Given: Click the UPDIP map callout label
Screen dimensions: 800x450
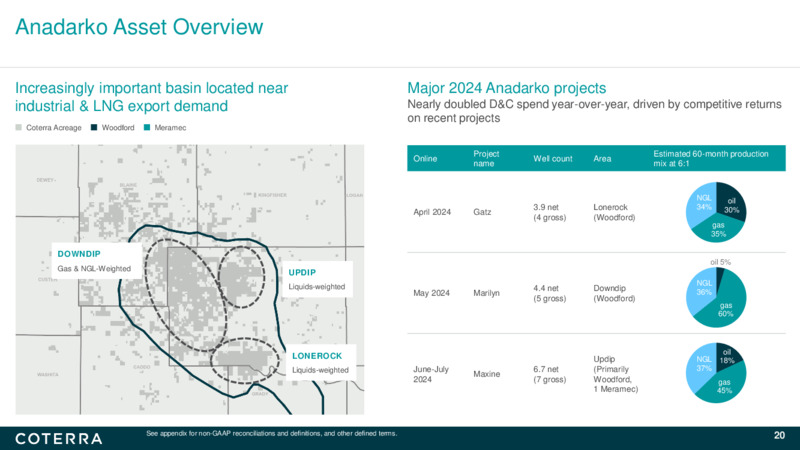Looking at the screenshot, I should 302,272.
